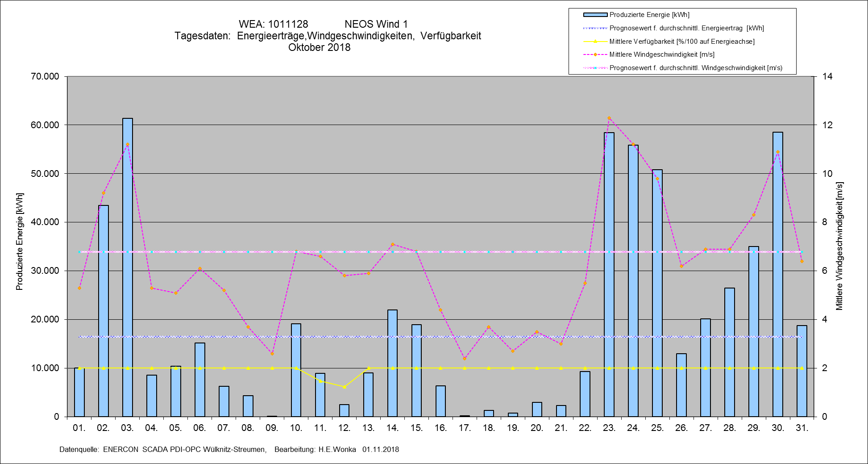This screenshot has width=868, height=464.
Task: Click the wind speed peak marker on day 23
Action: (x=609, y=118)
